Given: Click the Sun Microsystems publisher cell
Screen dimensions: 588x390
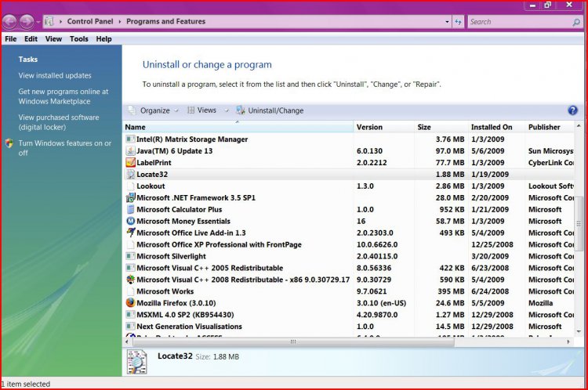Looking at the screenshot, I should point(550,151).
